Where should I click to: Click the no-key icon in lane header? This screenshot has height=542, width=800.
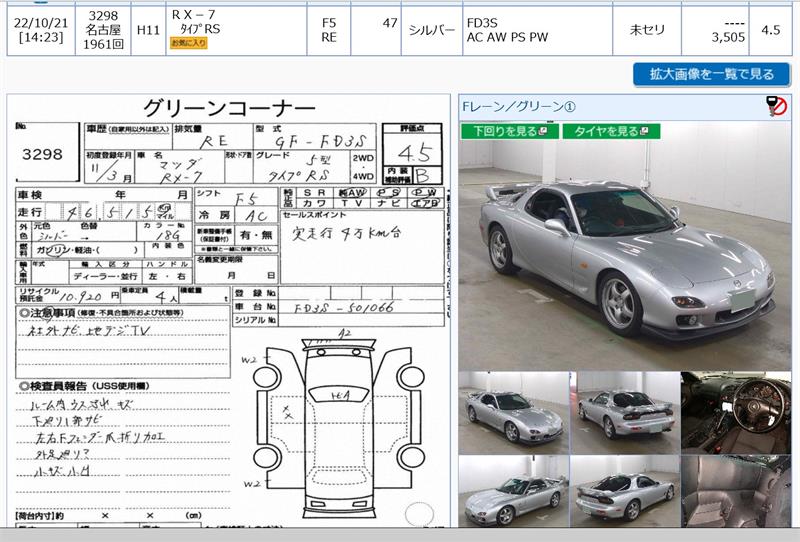(x=777, y=106)
